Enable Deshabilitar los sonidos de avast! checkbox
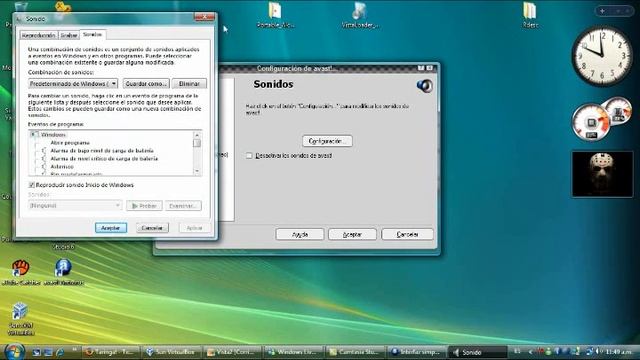Image resolution: width=640 pixels, height=360 pixels. (249, 156)
